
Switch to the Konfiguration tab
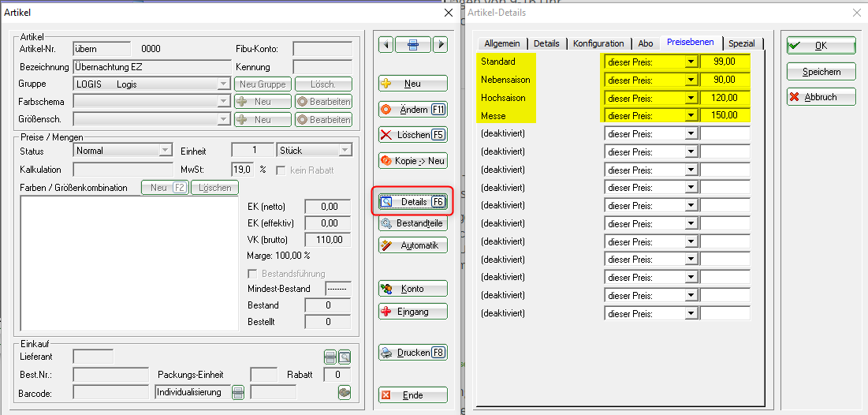point(598,43)
